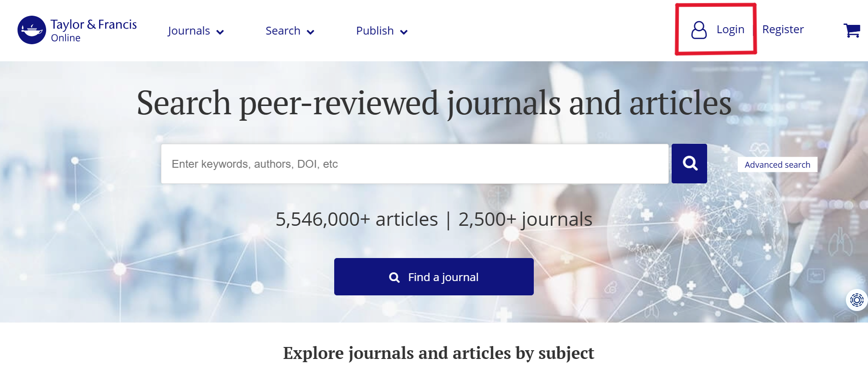
Task: Open the Journals menu label
Action: click(189, 31)
